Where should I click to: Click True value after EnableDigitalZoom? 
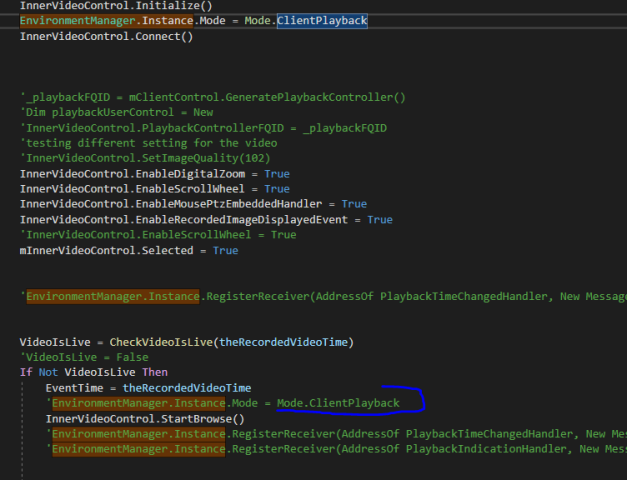(x=277, y=174)
